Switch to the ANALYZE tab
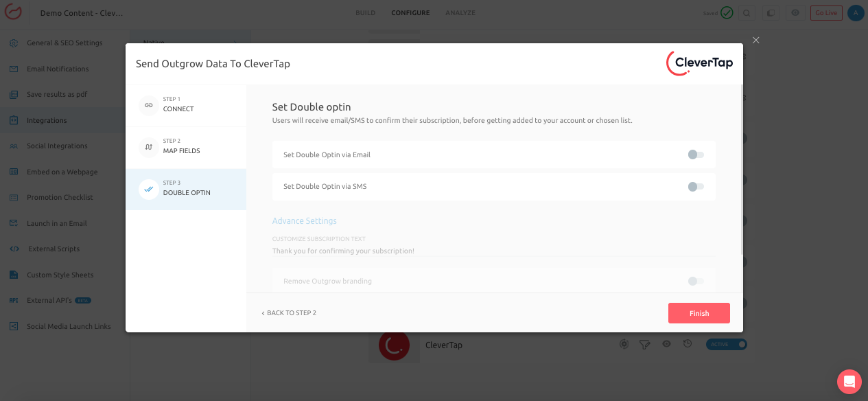The image size is (868, 401). (x=460, y=13)
